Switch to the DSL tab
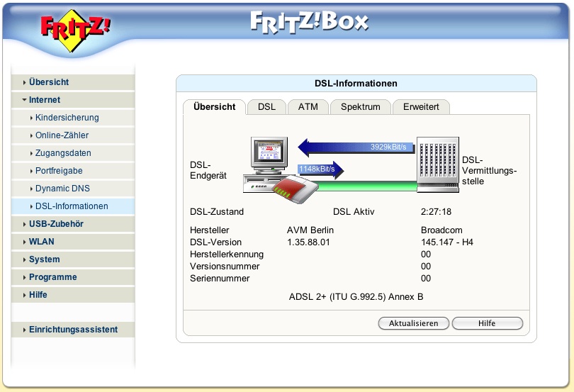The height and width of the screenshot is (392, 574). point(266,107)
